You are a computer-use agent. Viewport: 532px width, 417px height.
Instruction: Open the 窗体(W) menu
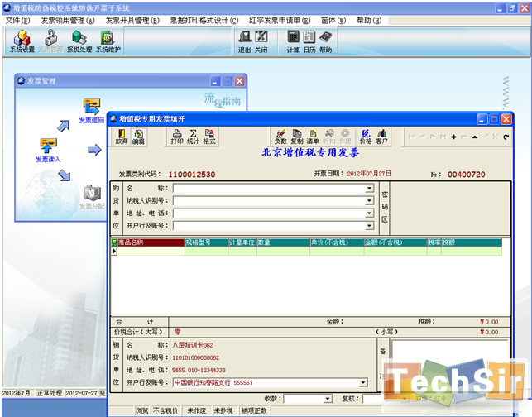[x=333, y=21]
